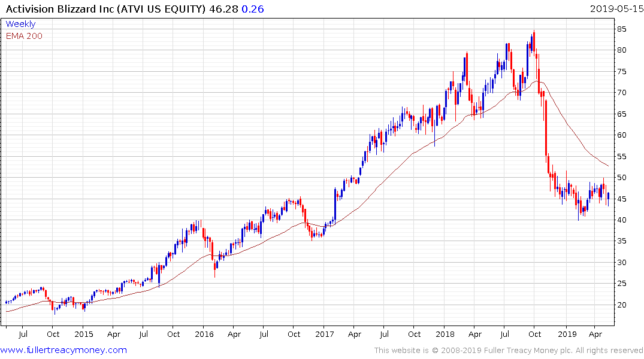Click the EMA 200 line peak near 72
This screenshot has width=644, height=359.
point(537,81)
